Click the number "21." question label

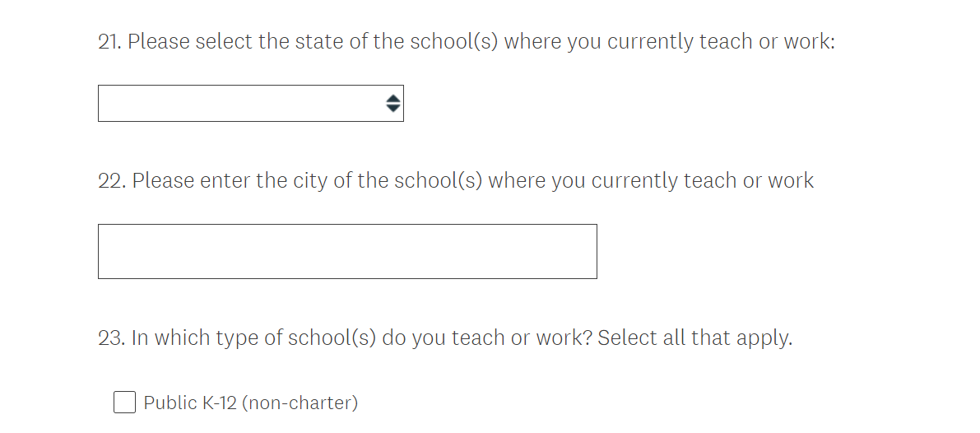click(109, 41)
